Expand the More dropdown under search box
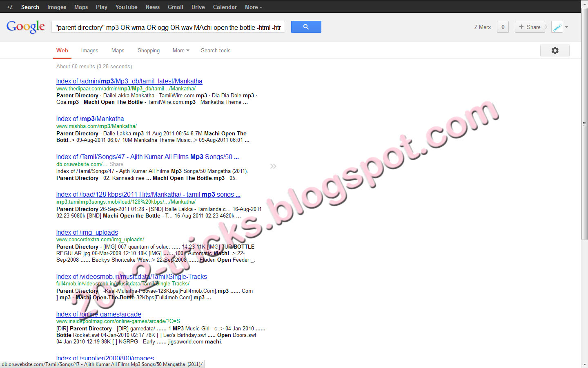The width and height of the screenshot is (588, 368). [x=181, y=50]
